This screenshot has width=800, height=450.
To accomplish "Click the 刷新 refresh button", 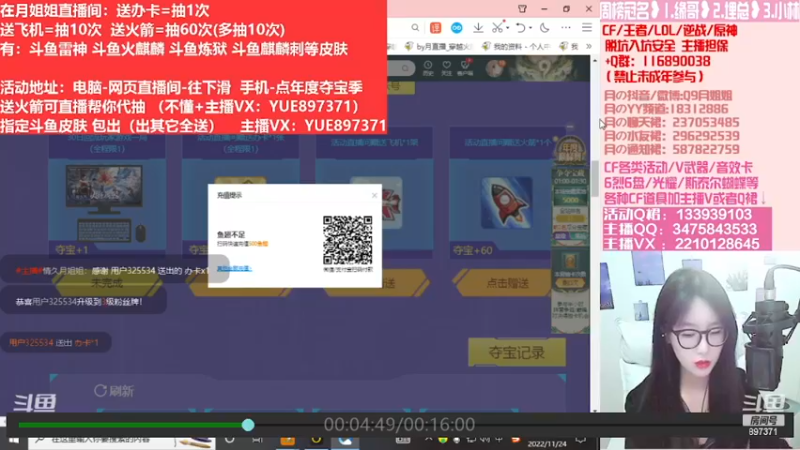I will pyautogui.click(x=114, y=391).
